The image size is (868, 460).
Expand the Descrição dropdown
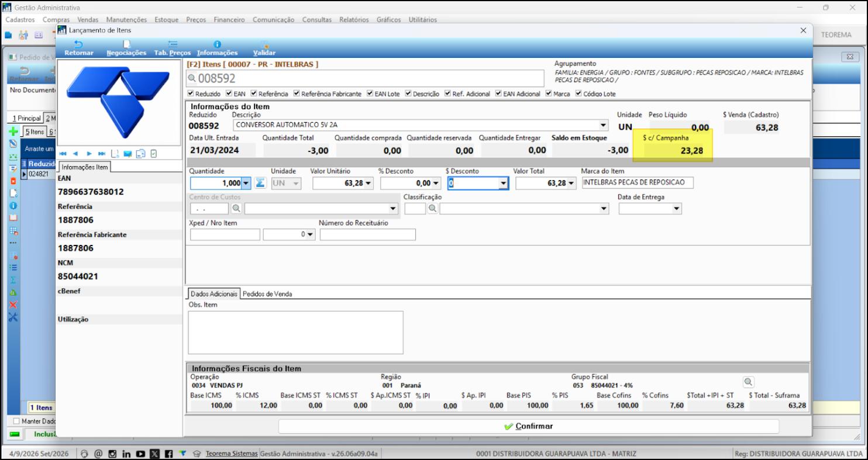pyautogui.click(x=603, y=125)
